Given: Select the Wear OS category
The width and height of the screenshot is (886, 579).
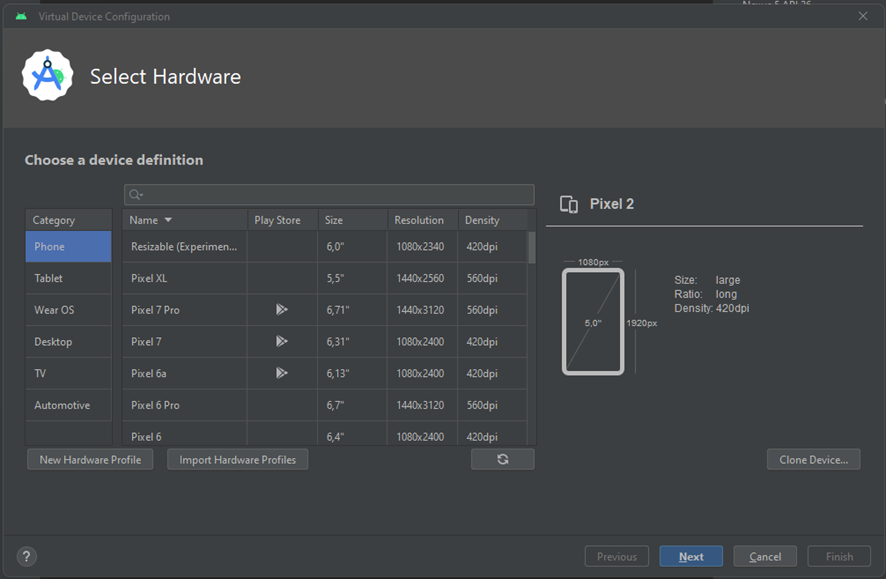Looking at the screenshot, I should click(68, 310).
